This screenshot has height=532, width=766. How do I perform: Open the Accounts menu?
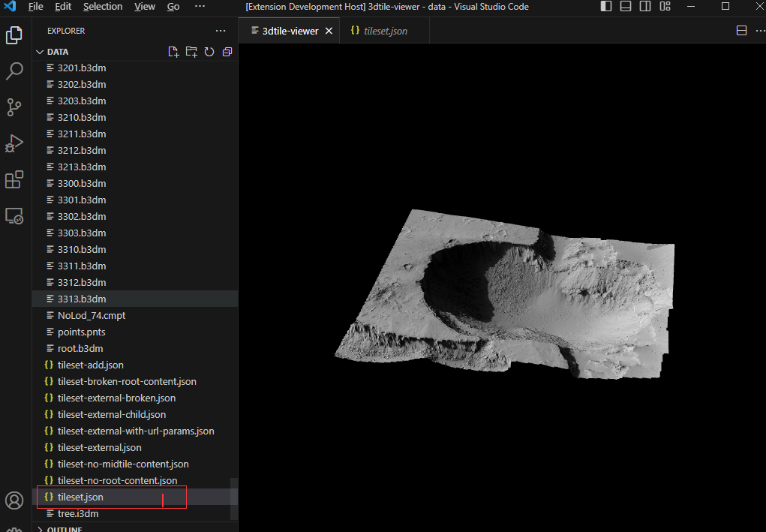(x=14, y=500)
